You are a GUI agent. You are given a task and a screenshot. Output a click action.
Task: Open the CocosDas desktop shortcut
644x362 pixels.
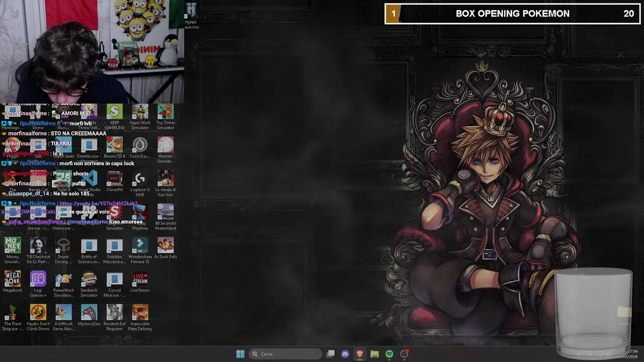point(140,148)
